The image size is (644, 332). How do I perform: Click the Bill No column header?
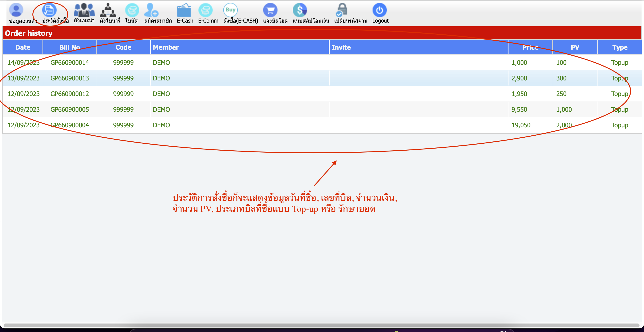(70, 47)
